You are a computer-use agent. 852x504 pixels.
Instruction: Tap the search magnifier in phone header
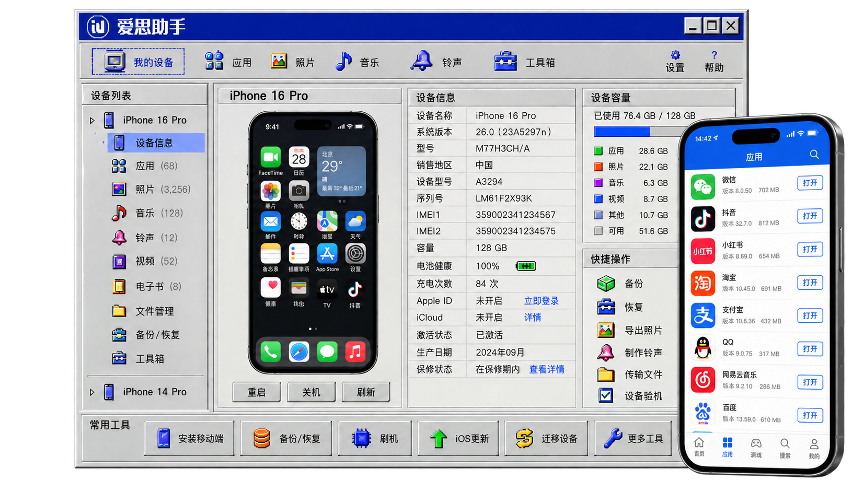click(814, 155)
